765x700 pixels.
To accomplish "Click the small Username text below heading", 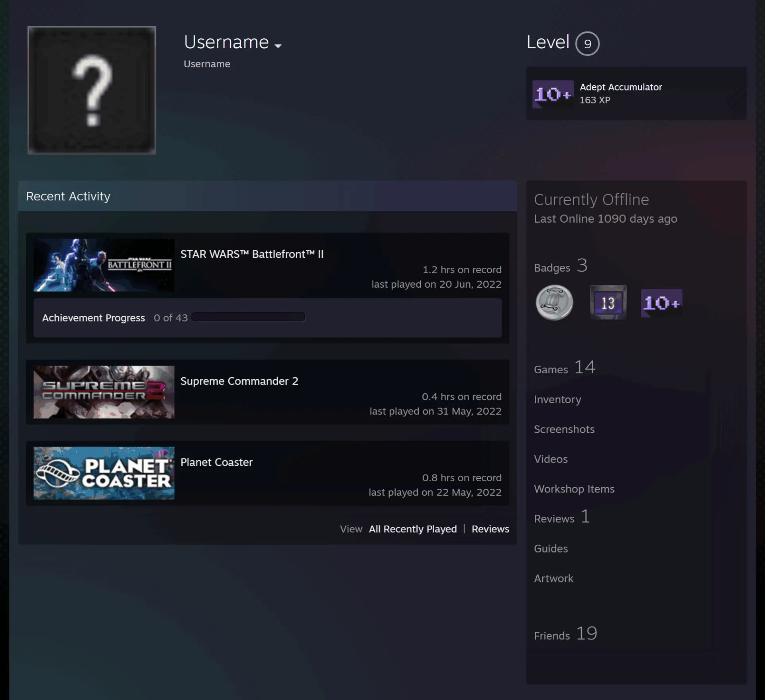I will [207, 64].
